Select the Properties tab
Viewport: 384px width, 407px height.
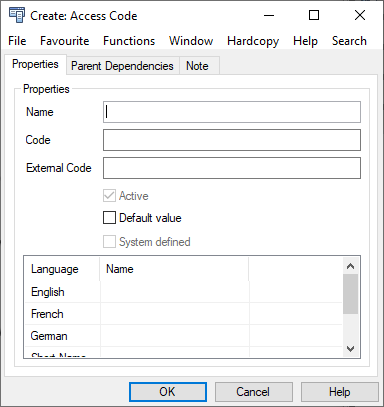point(35,64)
